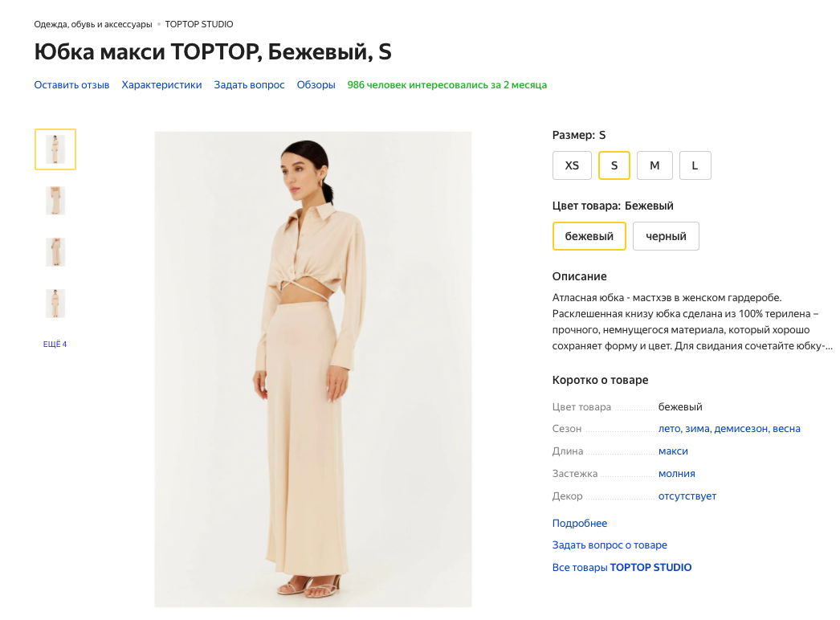840x620 pixels.
Task: Select the 'бежевый' color option
Action: tap(589, 236)
